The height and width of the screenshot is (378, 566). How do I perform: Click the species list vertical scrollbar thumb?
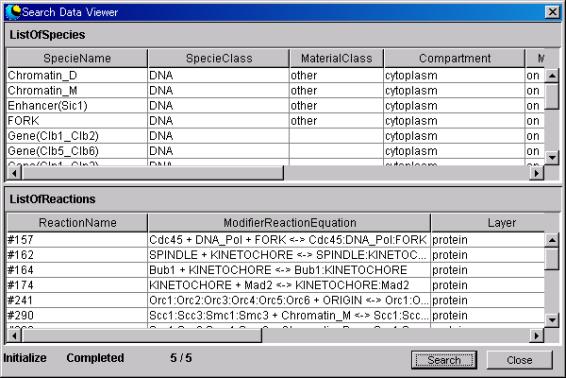(552, 96)
